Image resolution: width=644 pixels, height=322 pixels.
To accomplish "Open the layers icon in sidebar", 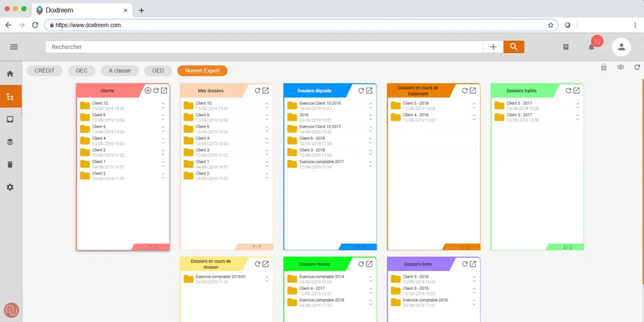I will point(10,142).
